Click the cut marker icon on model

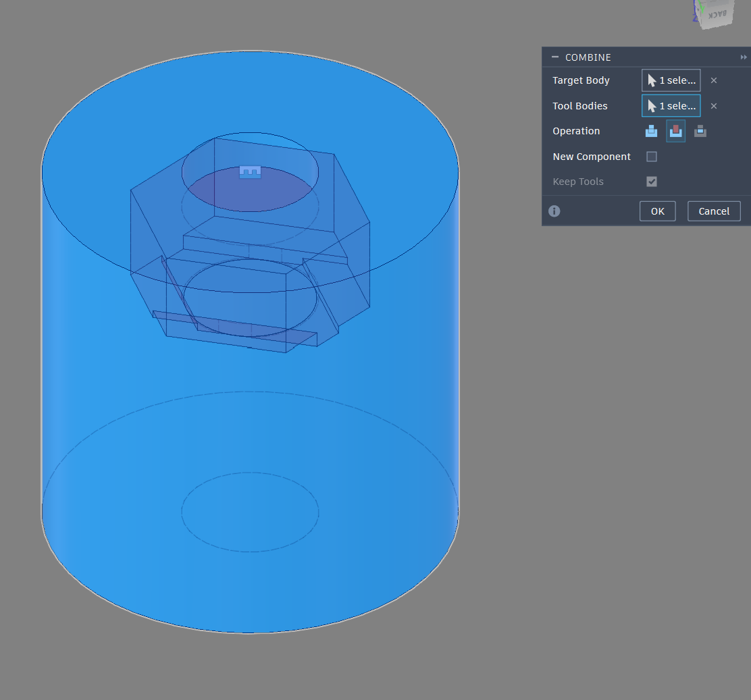[x=250, y=172]
